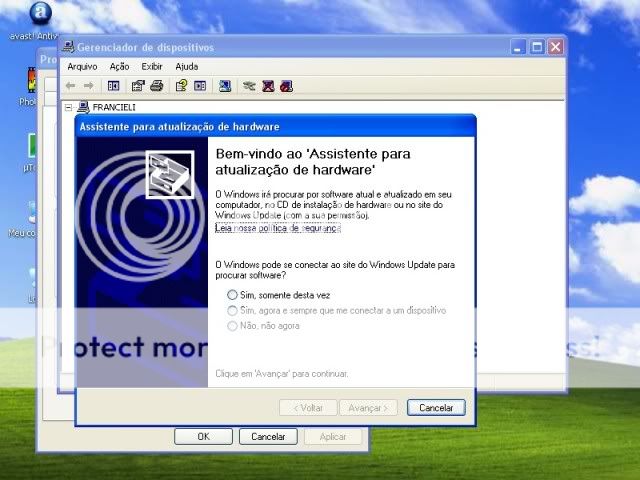Viewport: 640px width, 480px height.
Task: Click the Print icon in toolbar
Action: point(157,86)
